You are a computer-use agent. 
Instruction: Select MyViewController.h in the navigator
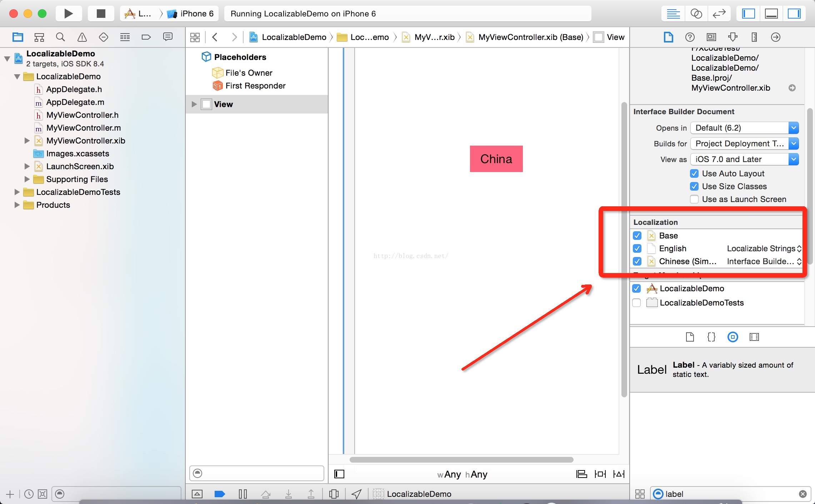point(82,115)
